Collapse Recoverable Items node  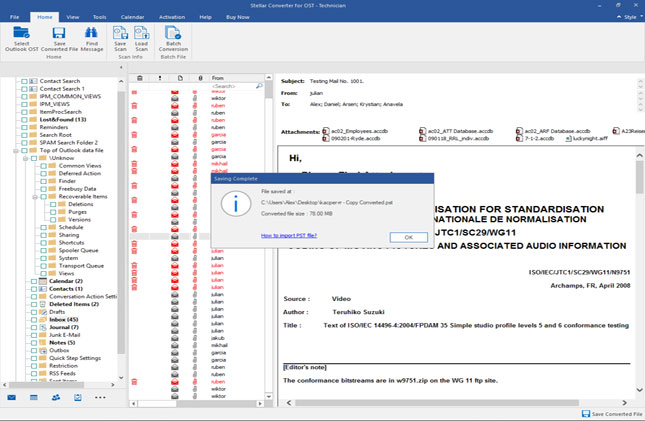(35, 197)
